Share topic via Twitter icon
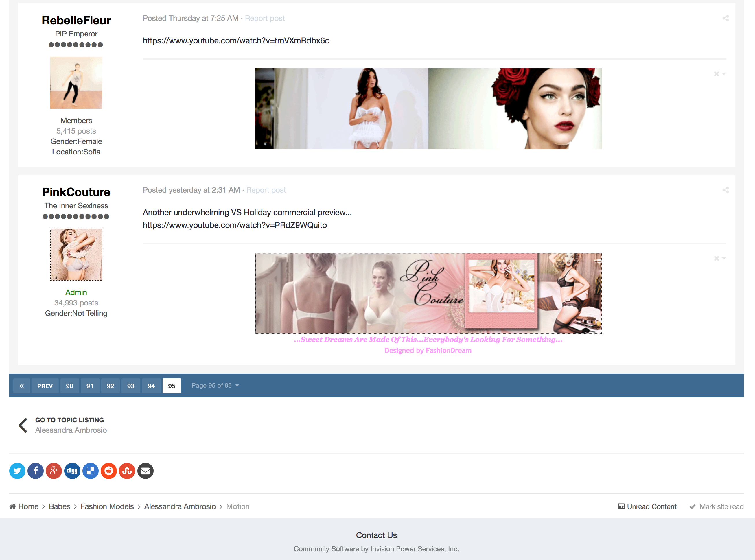This screenshot has width=755, height=560. click(x=17, y=471)
